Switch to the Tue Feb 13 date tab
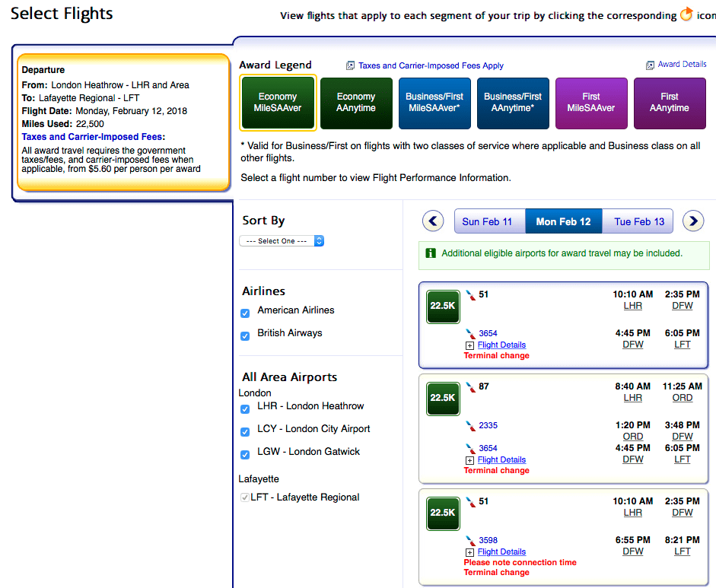 [638, 221]
